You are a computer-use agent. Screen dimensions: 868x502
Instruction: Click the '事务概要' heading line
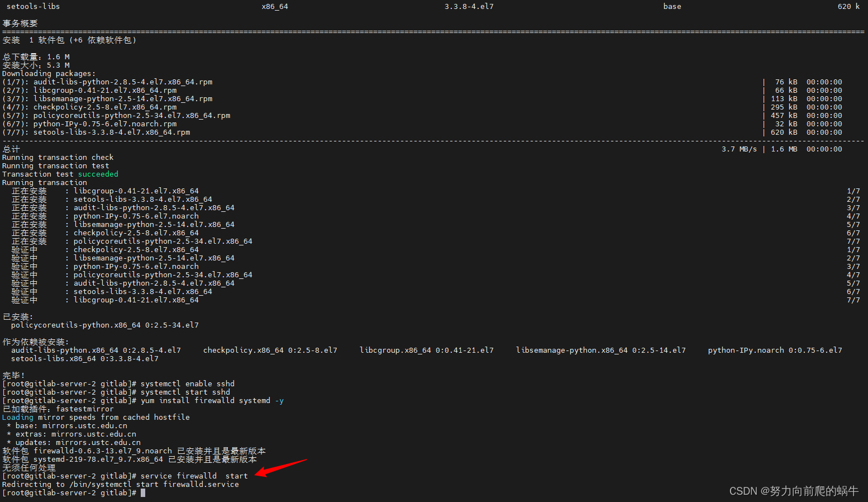(x=20, y=23)
